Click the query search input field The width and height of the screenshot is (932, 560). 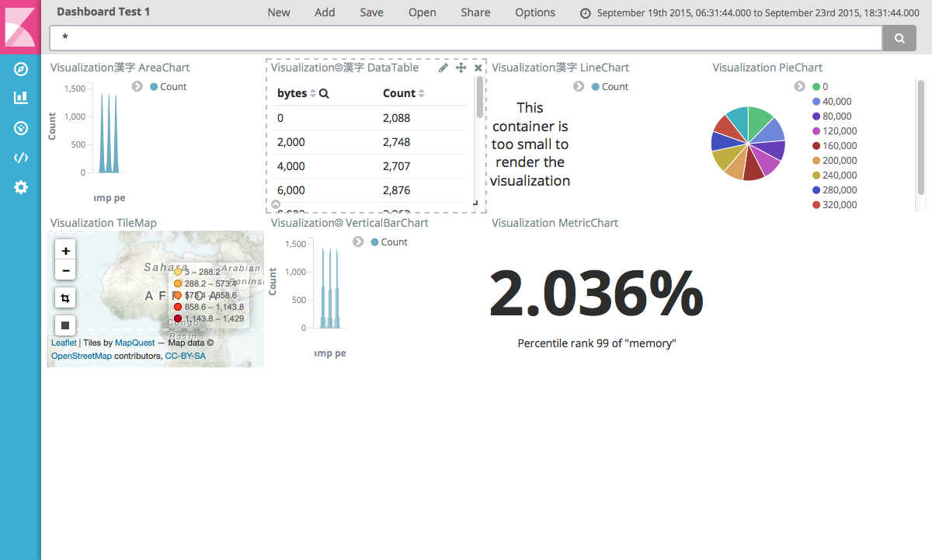coord(466,38)
